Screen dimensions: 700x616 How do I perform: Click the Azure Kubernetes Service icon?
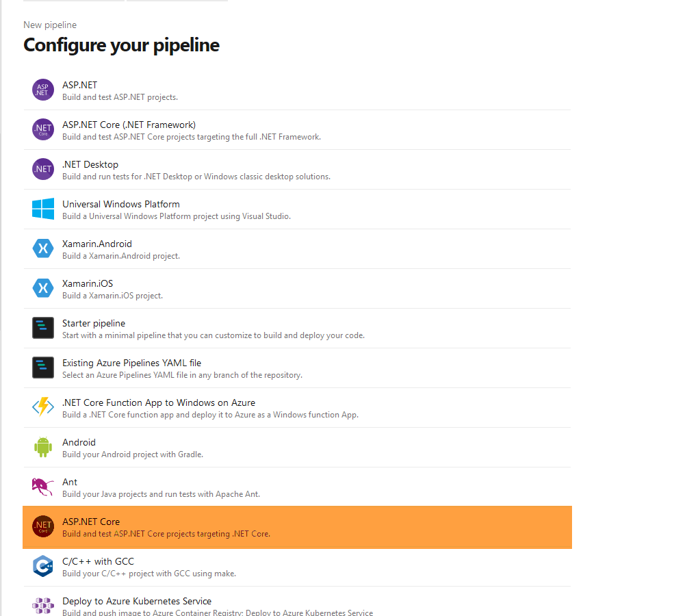(43, 606)
